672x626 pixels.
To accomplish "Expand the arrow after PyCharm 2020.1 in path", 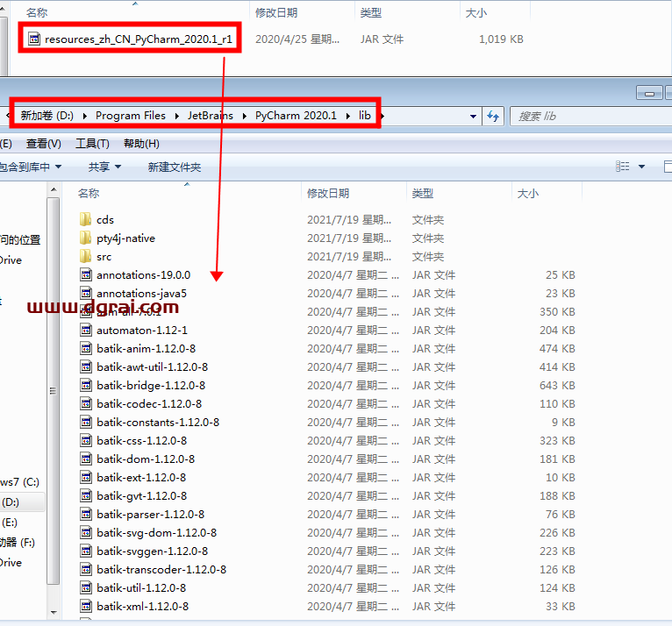I will tap(348, 116).
